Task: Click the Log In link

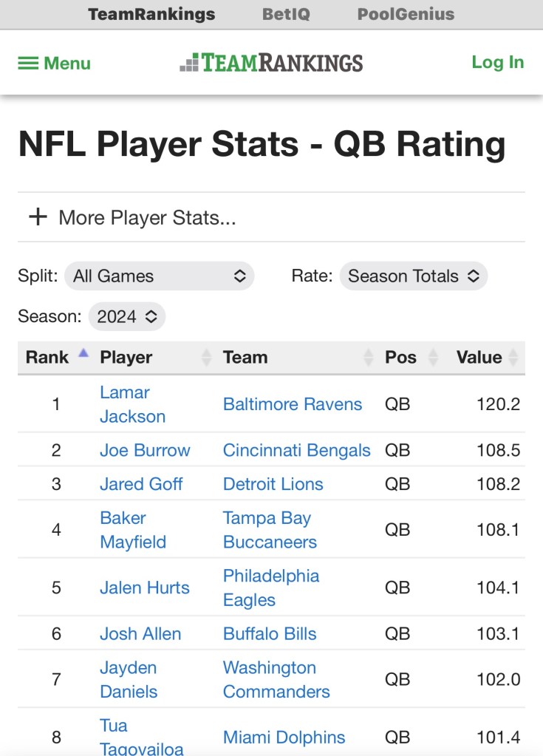Action: point(497,63)
